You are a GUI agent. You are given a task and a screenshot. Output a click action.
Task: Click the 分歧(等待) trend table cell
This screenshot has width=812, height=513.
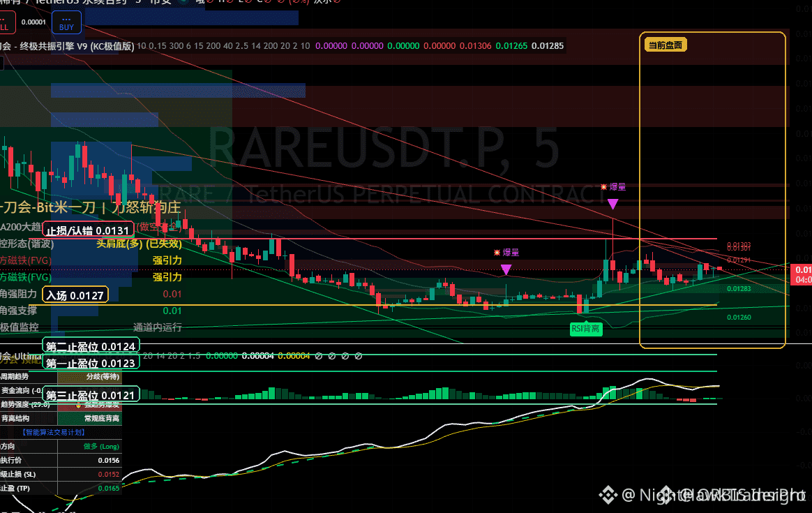pyautogui.click(x=89, y=377)
